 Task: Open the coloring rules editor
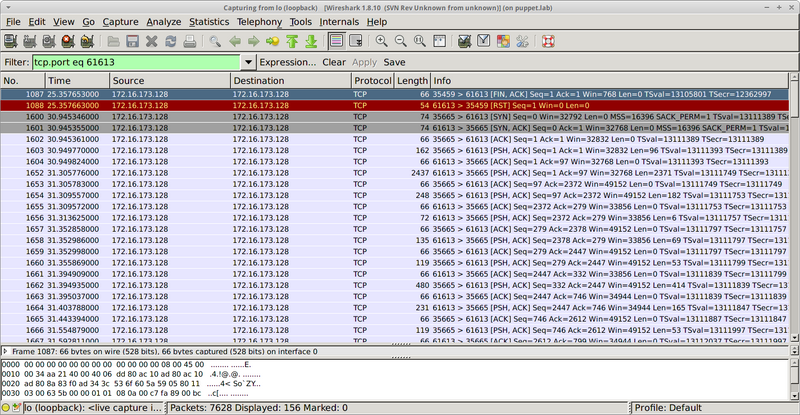coord(503,41)
